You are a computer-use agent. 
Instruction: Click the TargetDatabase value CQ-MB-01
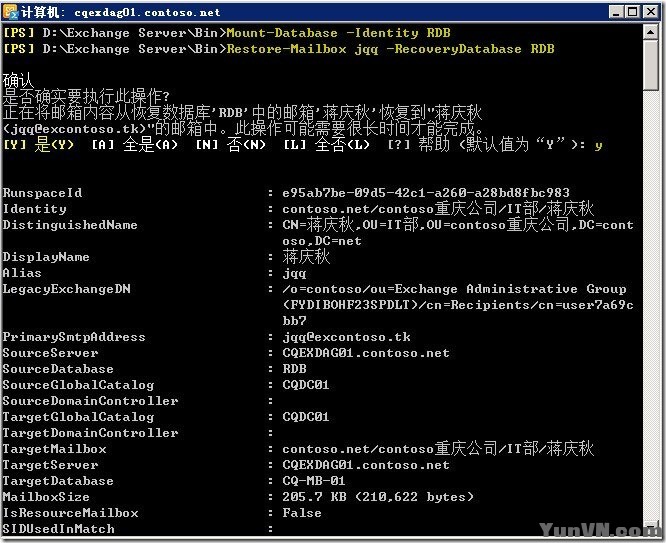click(x=314, y=481)
